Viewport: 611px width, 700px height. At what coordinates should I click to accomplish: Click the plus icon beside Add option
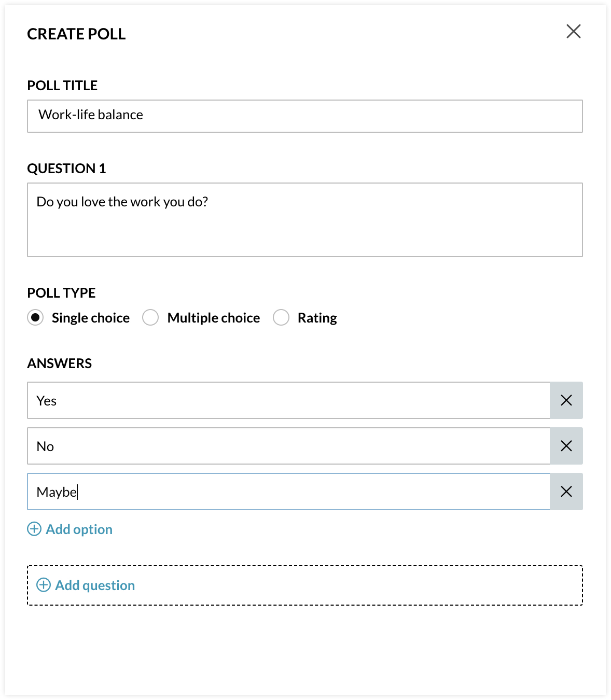34,529
